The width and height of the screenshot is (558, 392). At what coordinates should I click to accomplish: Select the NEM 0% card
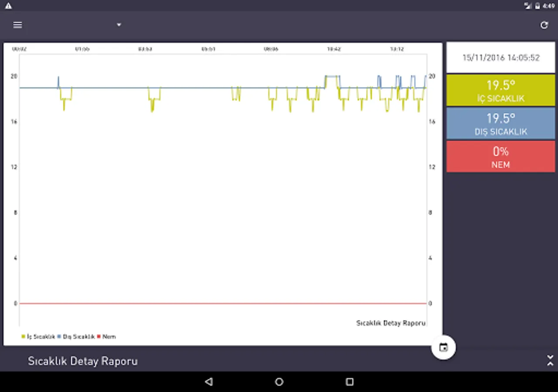point(500,156)
